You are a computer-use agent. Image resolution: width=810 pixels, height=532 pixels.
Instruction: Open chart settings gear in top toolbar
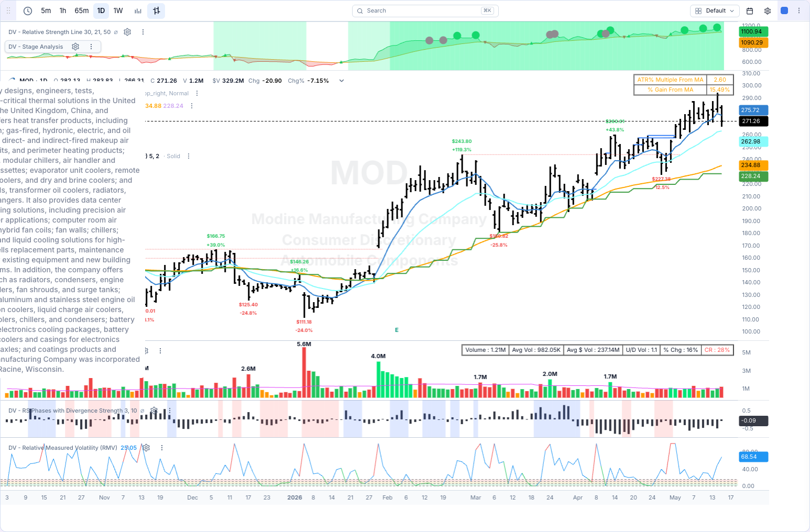click(x=768, y=10)
